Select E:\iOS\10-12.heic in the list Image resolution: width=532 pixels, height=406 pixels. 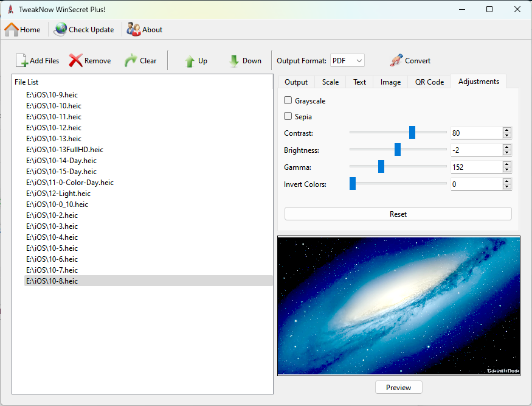(x=54, y=127)
